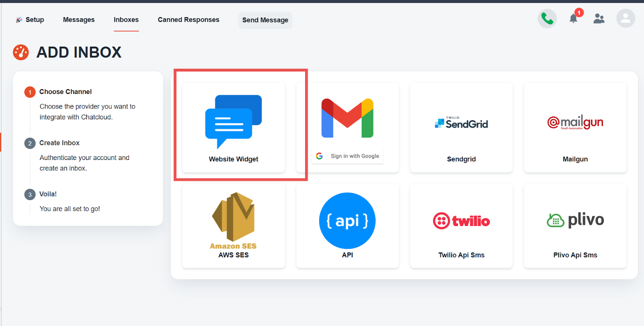644x326 pixels.
Task: Select step 3 Voila!
Action: pos(48,194)
